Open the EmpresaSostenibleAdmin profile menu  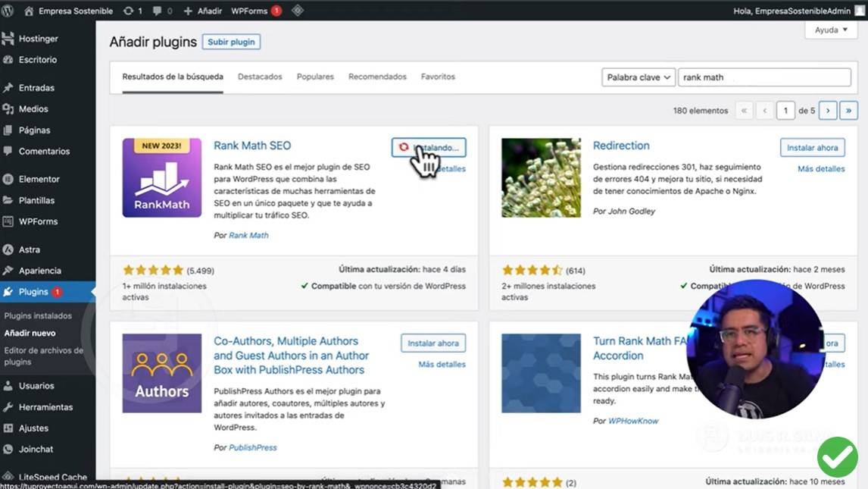798,11
